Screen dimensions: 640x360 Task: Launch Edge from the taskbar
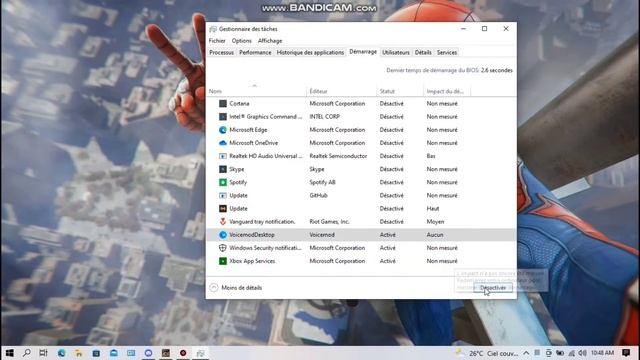(62, 353)
